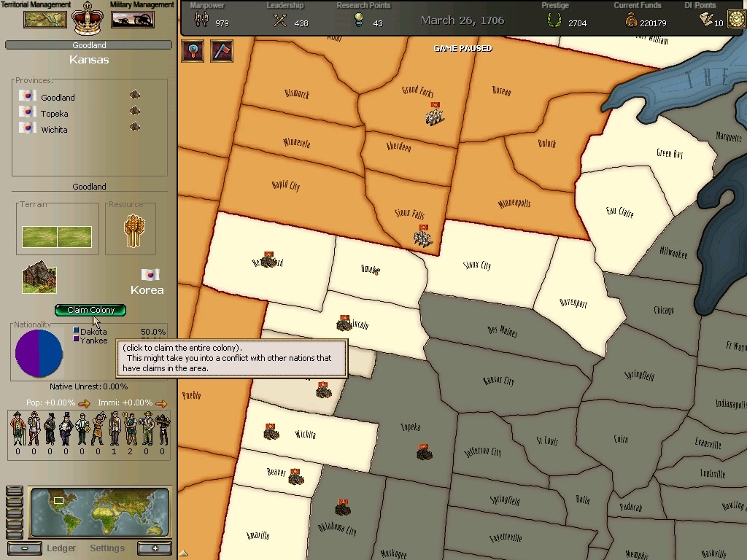
Task: Open Territorial Management map icon
Action: (45, 20)
